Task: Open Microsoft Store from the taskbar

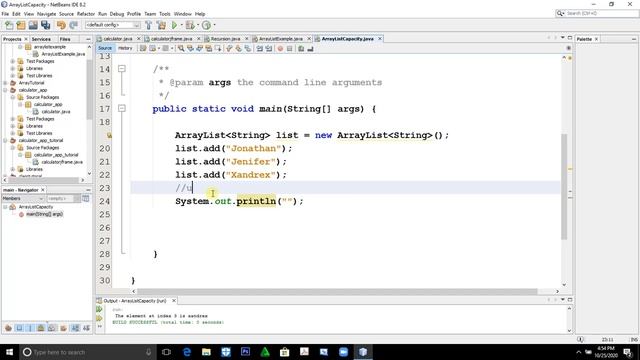Action: [284, 352]
